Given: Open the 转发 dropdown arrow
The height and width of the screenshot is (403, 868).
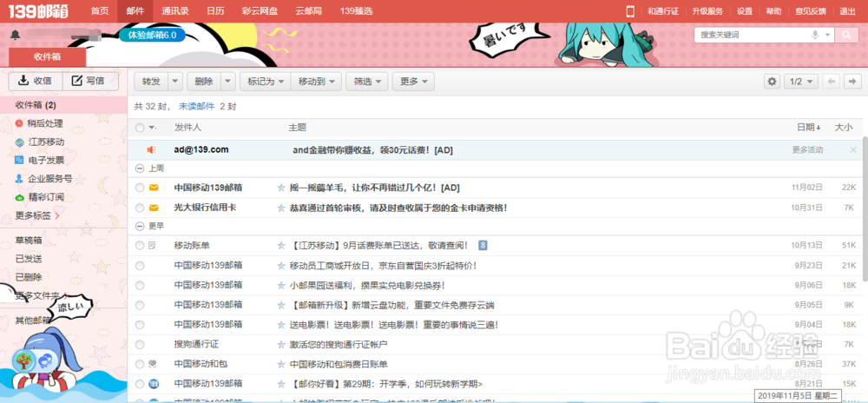Looking at the screenshot, I should tap(175, 82).
